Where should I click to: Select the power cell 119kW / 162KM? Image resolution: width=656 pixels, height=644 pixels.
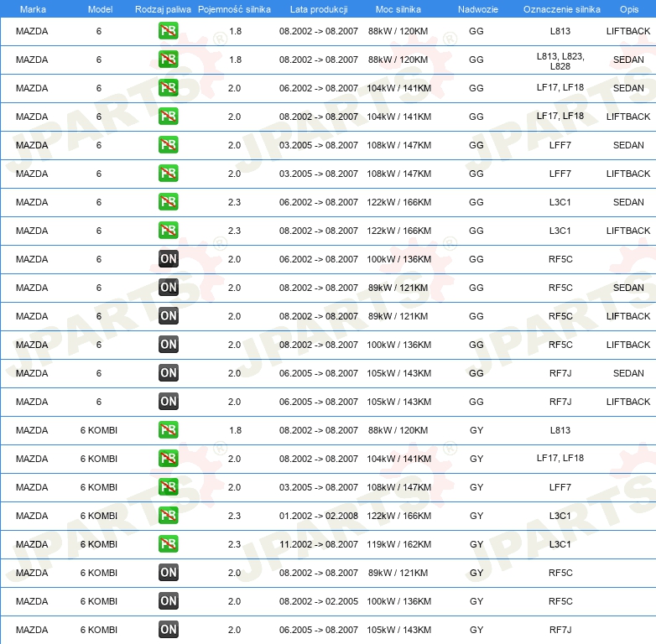(x=398, y=544)
